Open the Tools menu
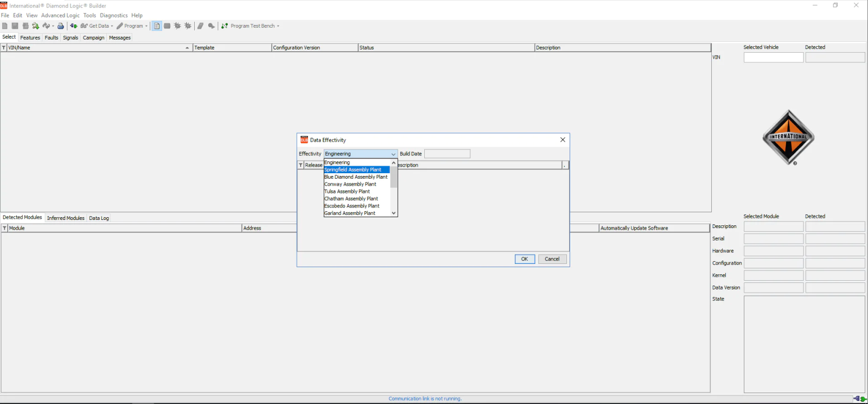 pyautogui.click(x=90, y=15)
